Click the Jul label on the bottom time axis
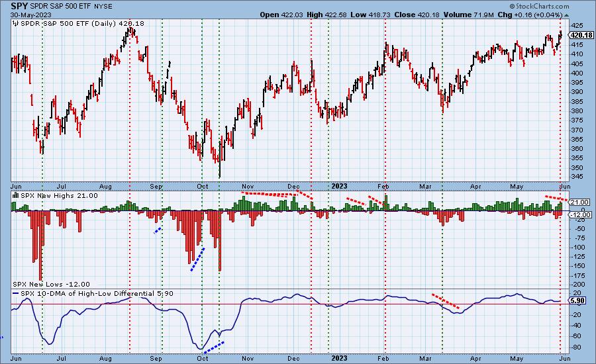This screenshot has height=364, width=596. 61,358
